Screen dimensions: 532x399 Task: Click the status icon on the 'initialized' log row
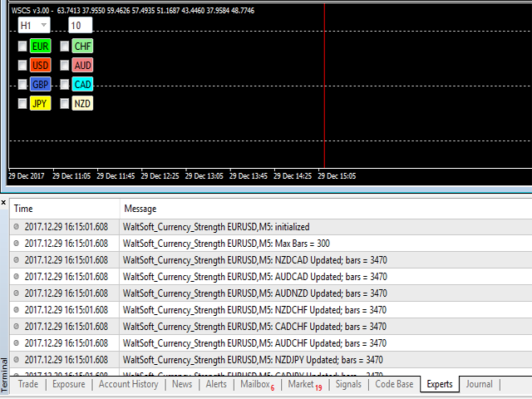16,226
